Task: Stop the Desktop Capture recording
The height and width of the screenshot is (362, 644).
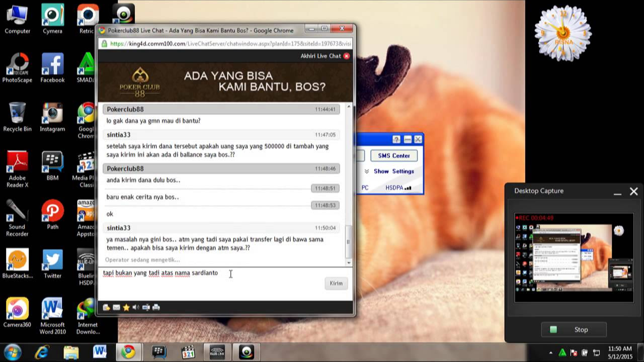Action: (574, 330)
